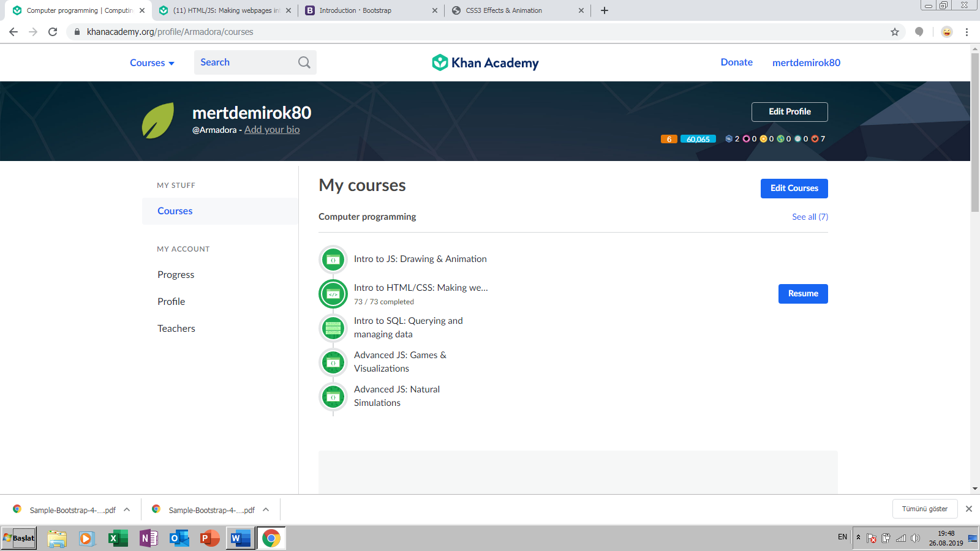
Task: Click Chrome icon in the taskbar
Action: (x=271, y=538)
